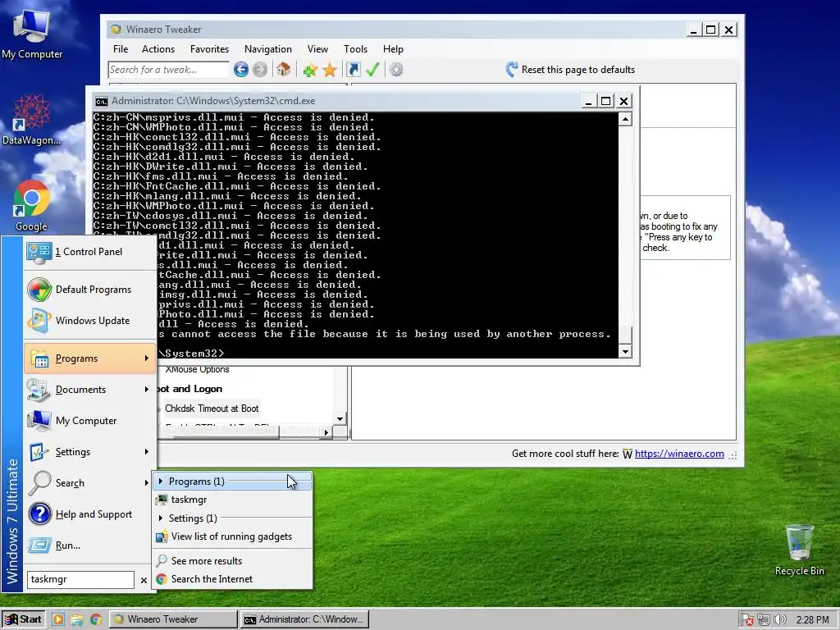Expand the Search submenu in Start menu
The height and width of the screenshot is (630, 840).
coord(90,482)
